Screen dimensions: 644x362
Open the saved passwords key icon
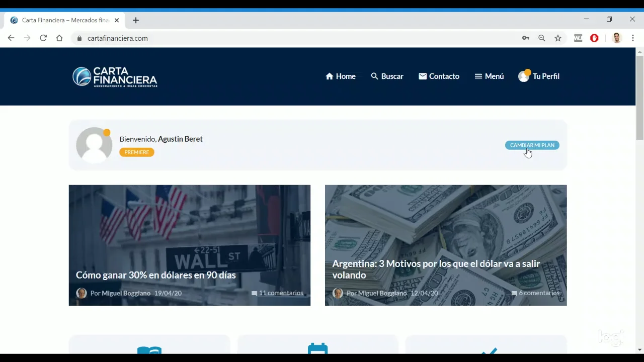(526, 38)
